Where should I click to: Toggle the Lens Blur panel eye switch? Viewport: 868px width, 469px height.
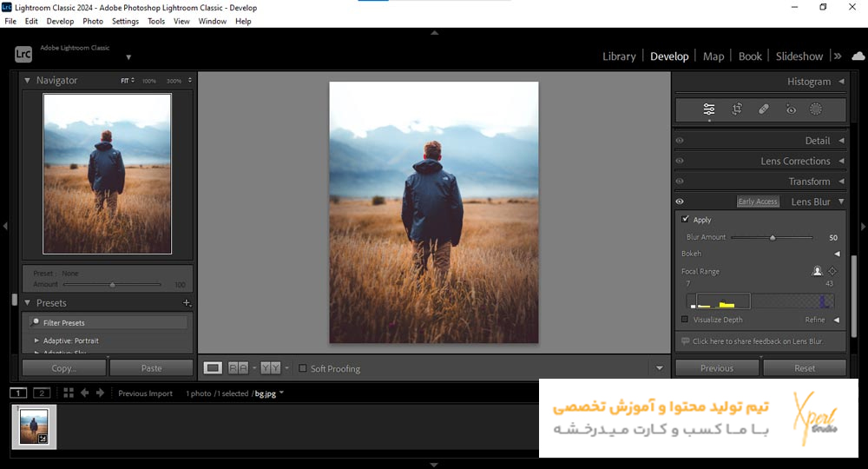(x=680, y=201)
